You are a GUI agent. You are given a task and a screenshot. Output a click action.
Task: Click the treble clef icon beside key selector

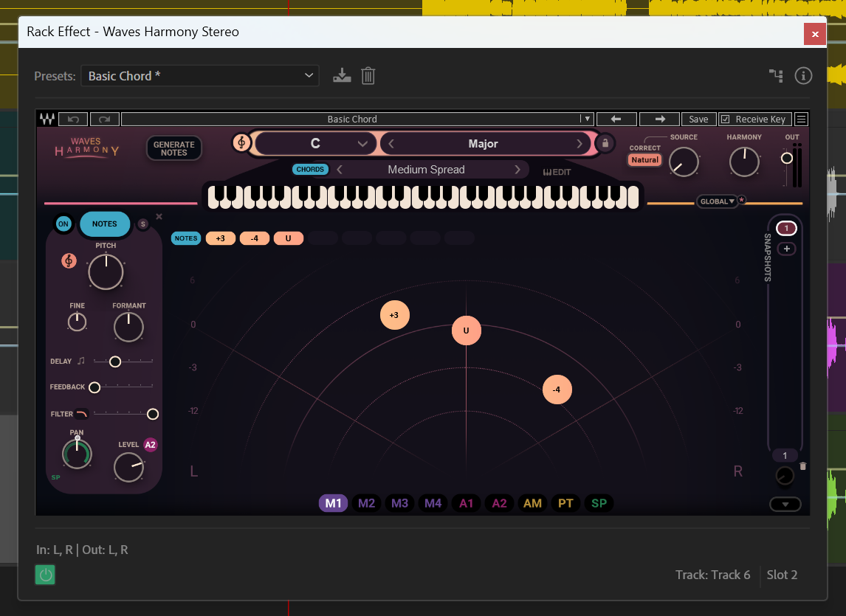click(x=241, y=143)
